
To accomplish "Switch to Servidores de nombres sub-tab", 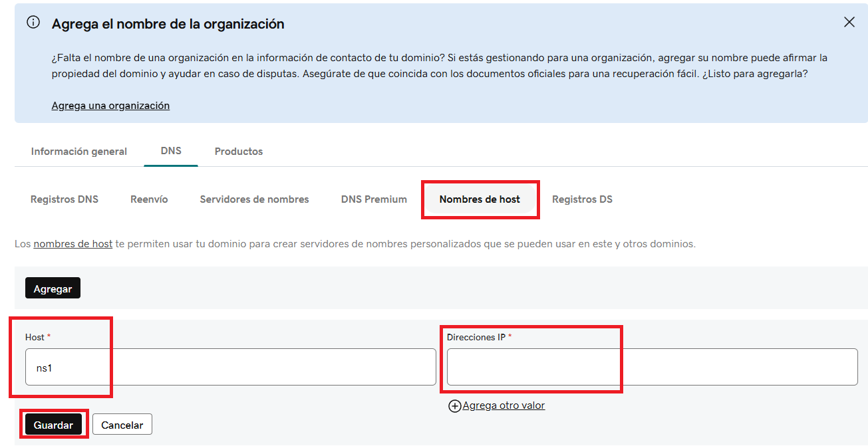I will [254, 199].
